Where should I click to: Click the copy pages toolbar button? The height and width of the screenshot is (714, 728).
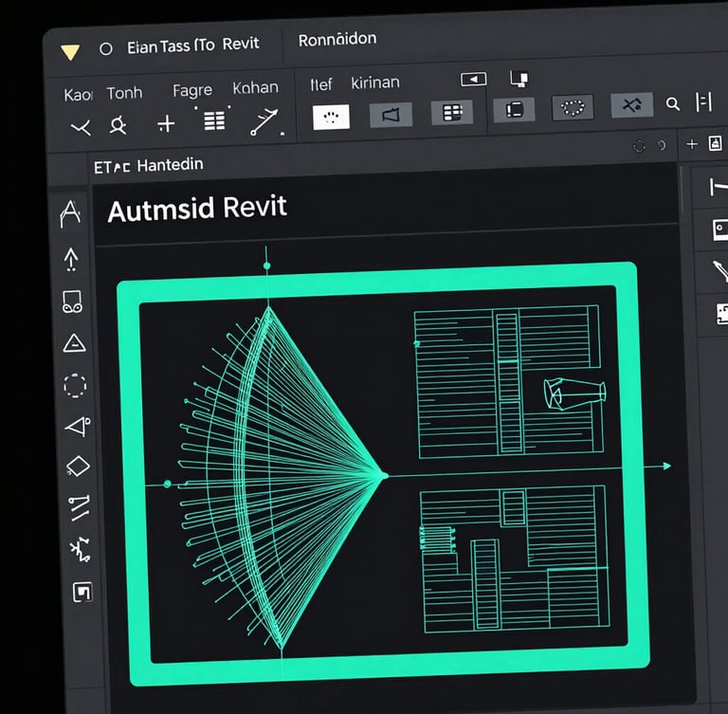[x=514, y=110]
